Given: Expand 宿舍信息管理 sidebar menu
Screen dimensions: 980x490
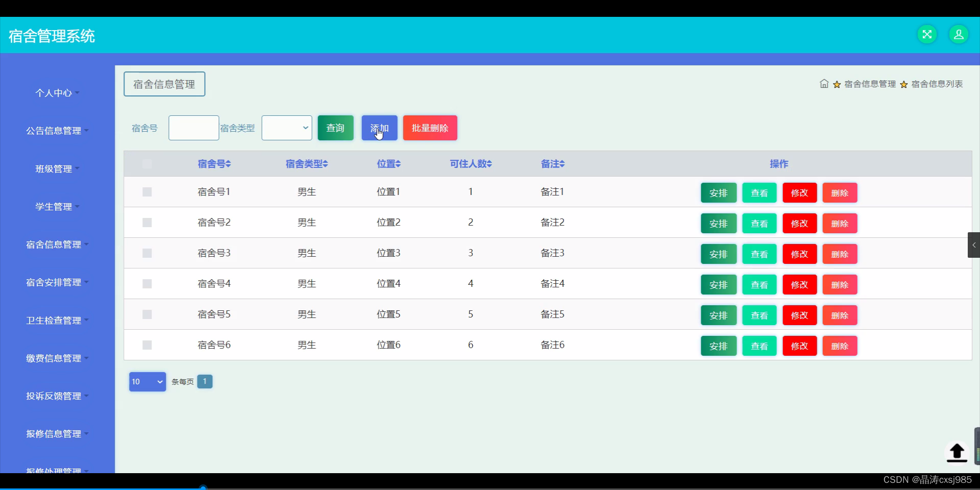Looking at the screenshot, I should pyautogui.click(x=57, y=244).
